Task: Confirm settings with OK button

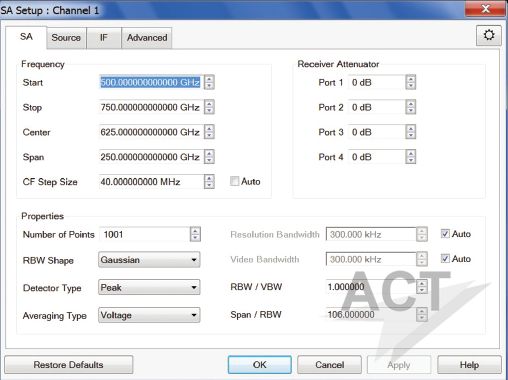Action: tap(260, 365)
